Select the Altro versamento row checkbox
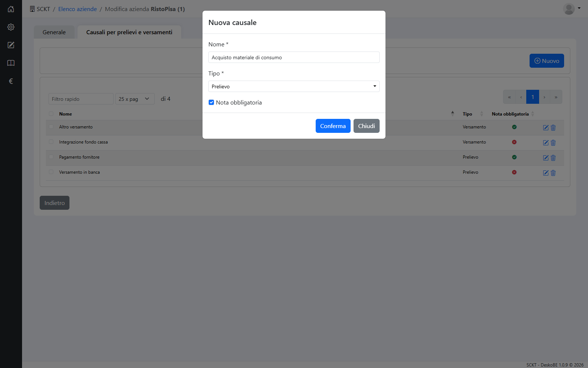 pyautogui.click(x=51, y=127)
